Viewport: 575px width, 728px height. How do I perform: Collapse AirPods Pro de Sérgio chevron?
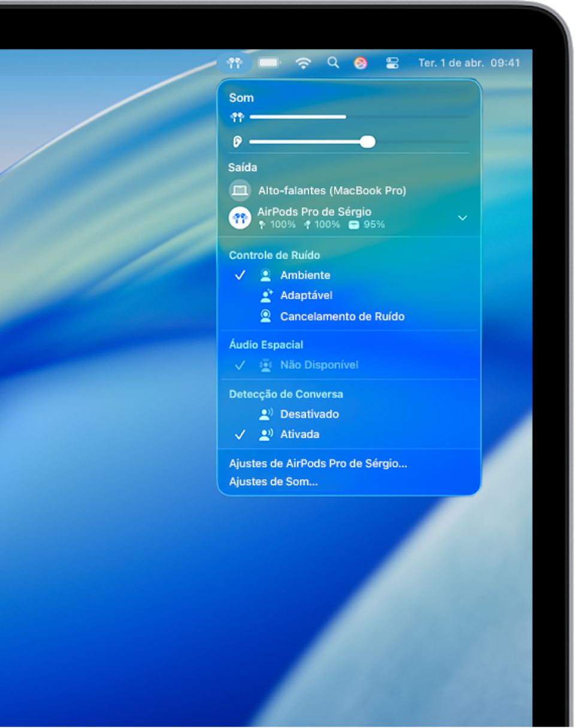[x=462, y=218]
